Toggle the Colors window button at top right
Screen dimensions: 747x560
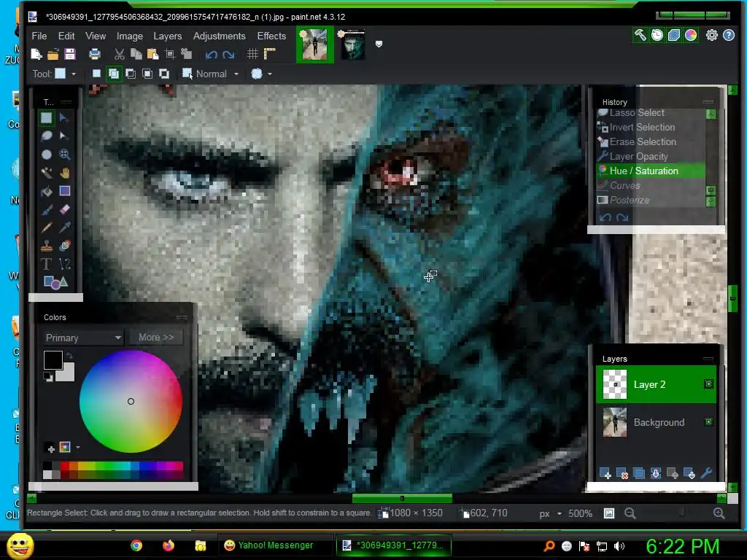[x=691, y=35]
